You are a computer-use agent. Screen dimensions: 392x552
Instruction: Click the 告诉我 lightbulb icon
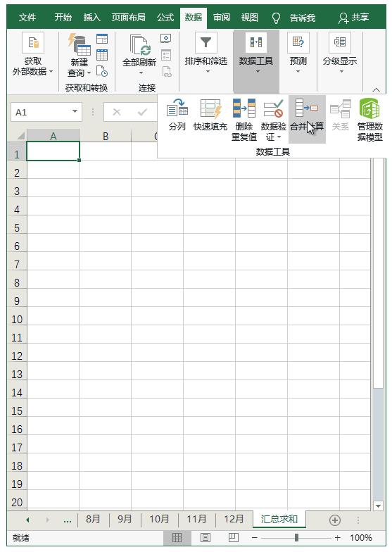[276, 18]
